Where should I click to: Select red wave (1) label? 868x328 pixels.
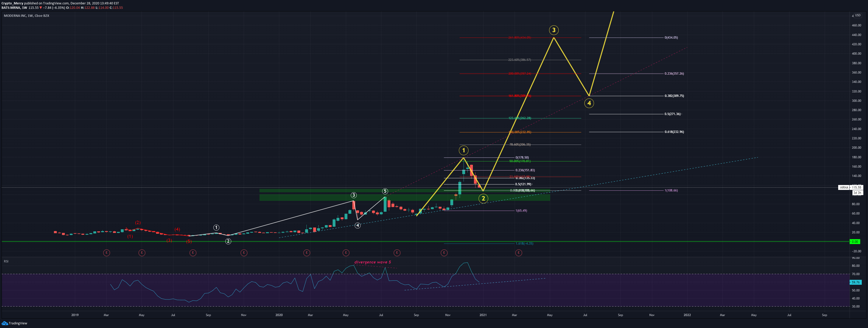click(x=130, y=236)
